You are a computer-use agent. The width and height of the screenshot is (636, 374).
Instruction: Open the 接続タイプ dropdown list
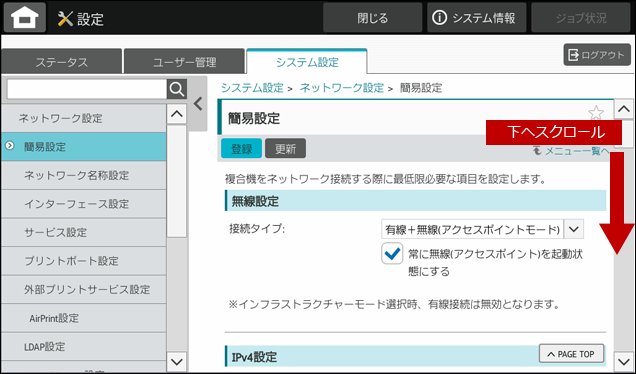coord(482,229)
